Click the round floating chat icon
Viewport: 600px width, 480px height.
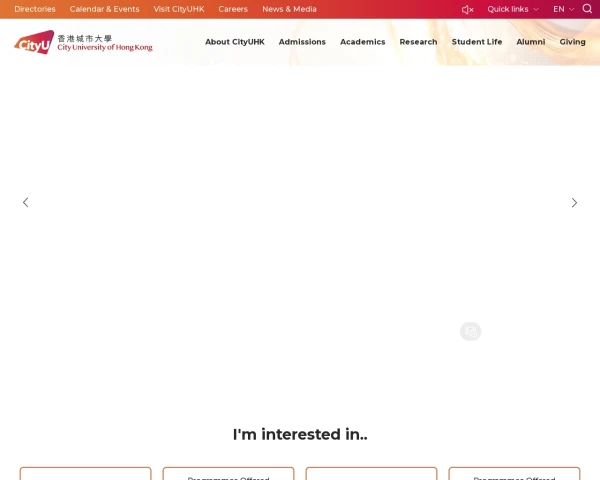[x=470, y=331]
